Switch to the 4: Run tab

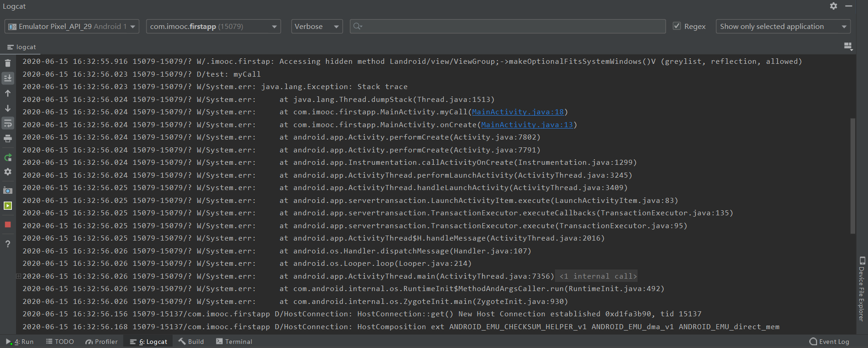pyautogui.click(x=20, y=342)
